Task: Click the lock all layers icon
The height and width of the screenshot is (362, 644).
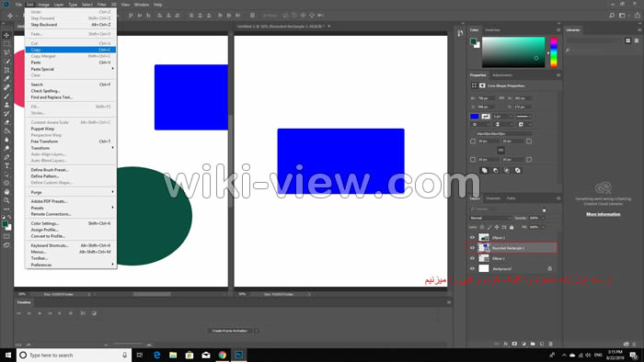Action: pos(512,227)
